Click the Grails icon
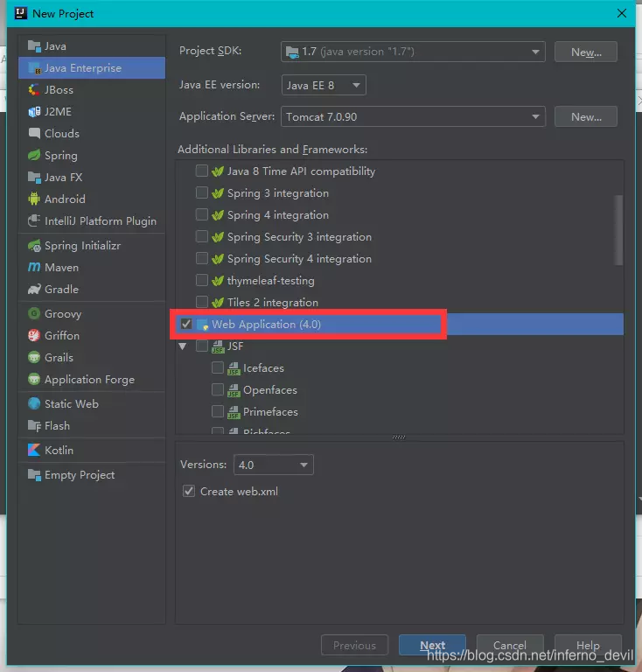The height and width of the screenshot is (672, 642). [x=34, y=357]
